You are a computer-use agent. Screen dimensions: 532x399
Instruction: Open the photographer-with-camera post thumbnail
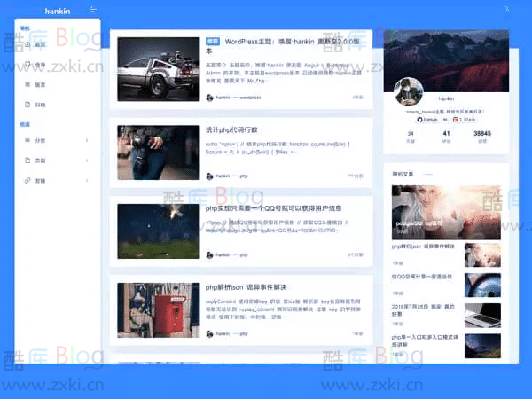tap(159, 153)
